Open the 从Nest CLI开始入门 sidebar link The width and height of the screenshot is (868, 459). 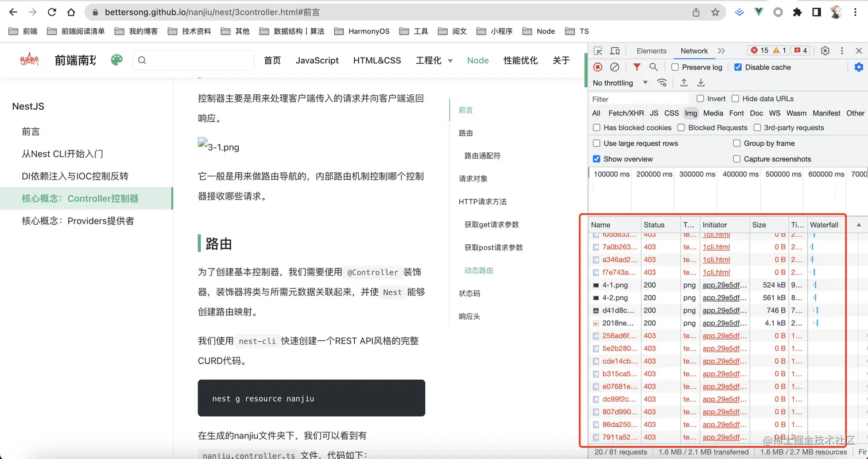tap(63, 154)
